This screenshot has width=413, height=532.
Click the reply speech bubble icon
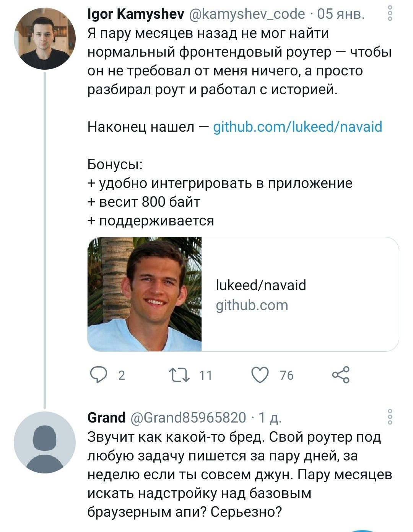click(x=98, y=375)
